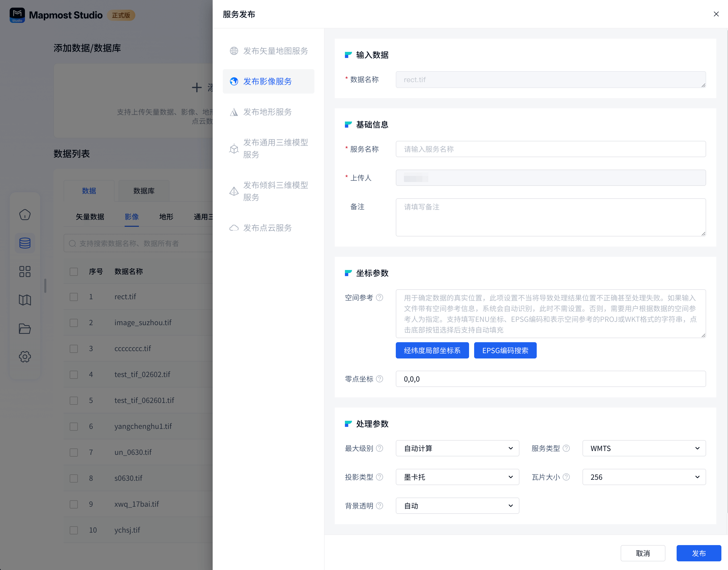
Task: Open the map icon in sidebar
Action: point(25,300)
